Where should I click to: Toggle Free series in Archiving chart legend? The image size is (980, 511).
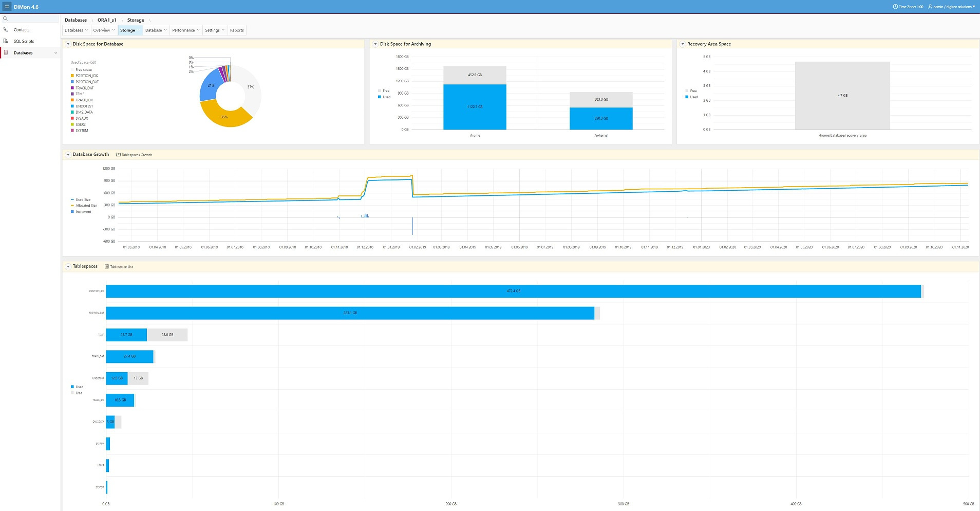click(x=385, y=91)
